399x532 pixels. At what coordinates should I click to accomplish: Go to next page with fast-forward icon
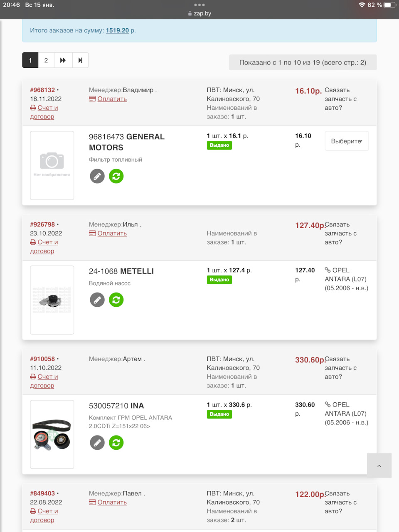pos(63,60)
